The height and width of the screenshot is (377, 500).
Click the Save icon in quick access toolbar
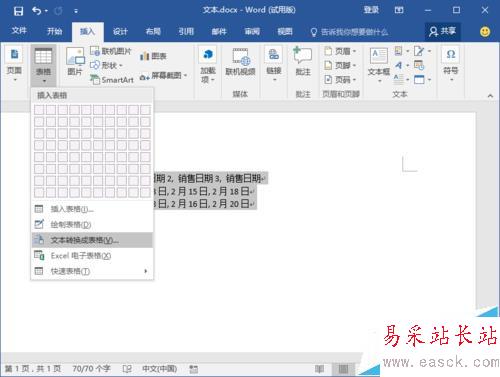(18, 11)
